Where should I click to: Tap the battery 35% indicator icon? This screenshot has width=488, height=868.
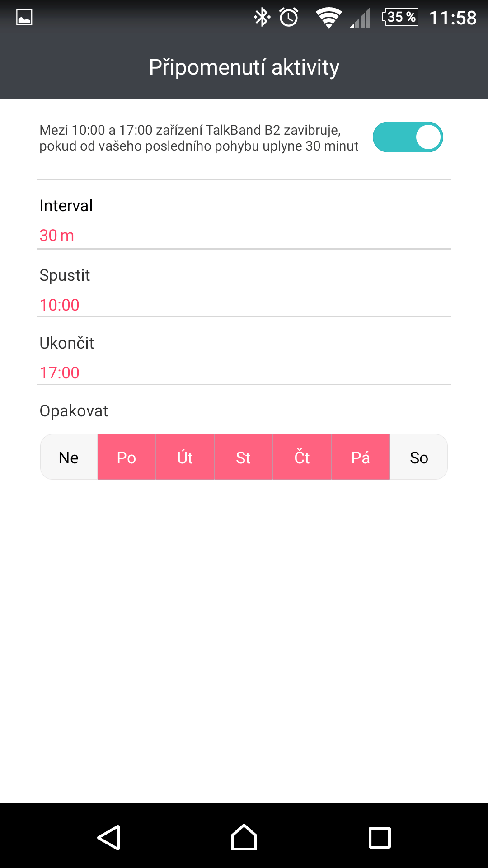coord(400,17)
